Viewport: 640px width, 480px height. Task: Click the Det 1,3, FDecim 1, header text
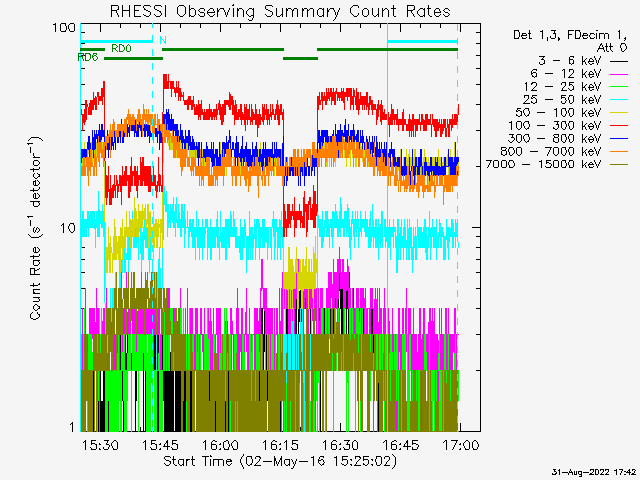point(570,35)
